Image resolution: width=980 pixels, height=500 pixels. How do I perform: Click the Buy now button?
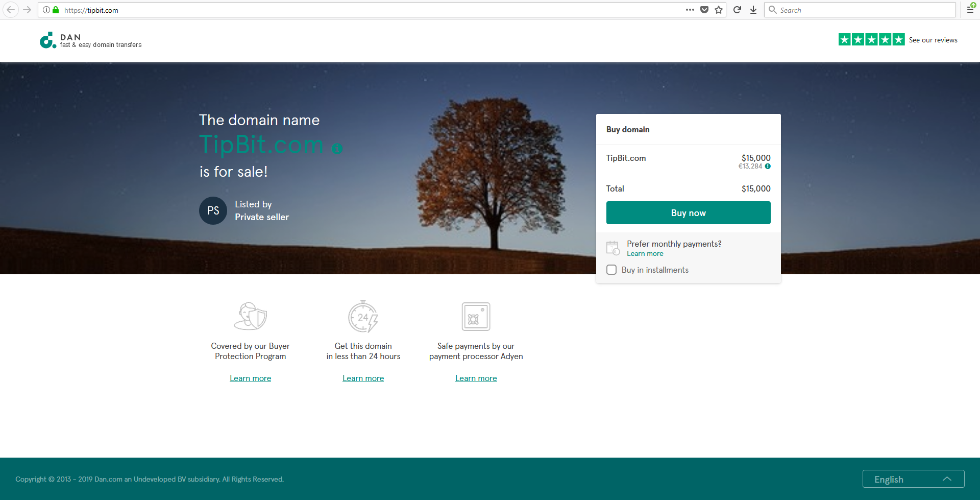coord(688,213)
